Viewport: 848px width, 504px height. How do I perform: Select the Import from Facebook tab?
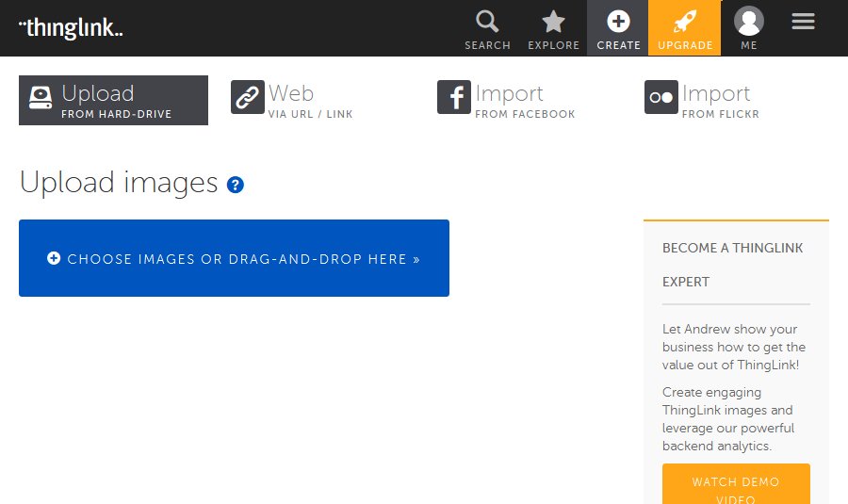[506, 100]
